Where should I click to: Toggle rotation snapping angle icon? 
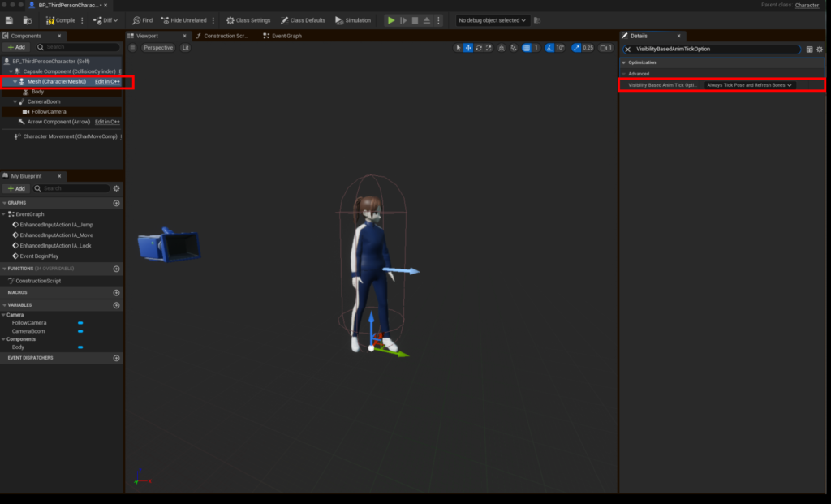549,48
